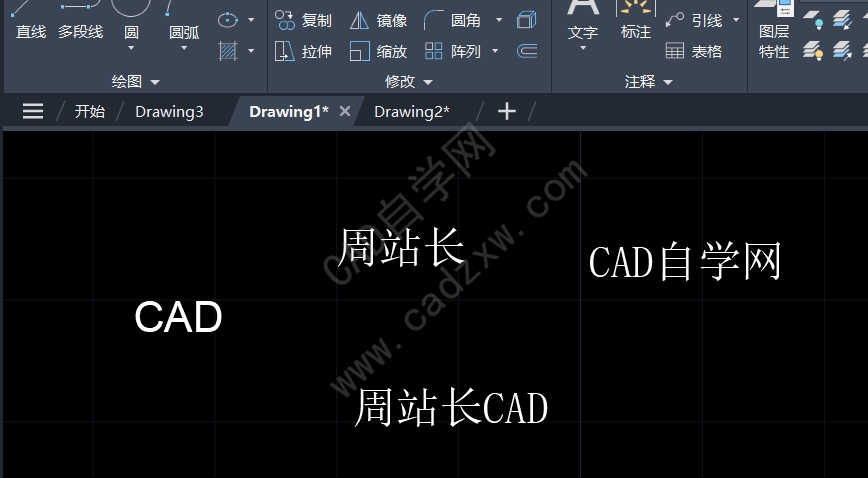This screenshot has height=478, width=868.
Task: Click the turn all layers on yellow bulb icon
Action: tap(813, 51)
